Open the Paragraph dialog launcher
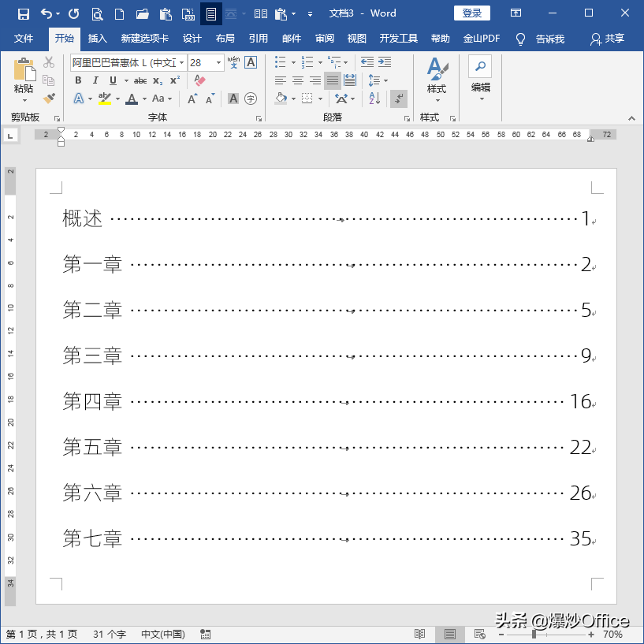644x644 pixels. pos(407,119)
